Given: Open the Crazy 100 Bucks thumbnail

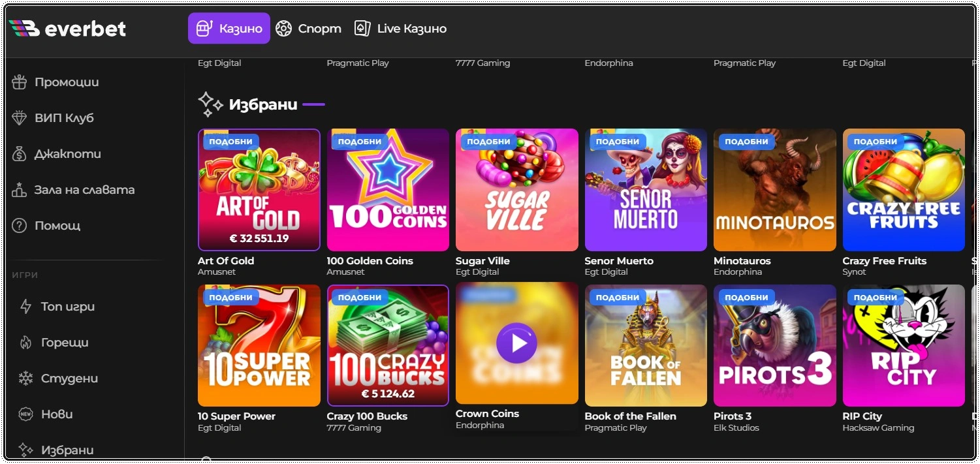Looking at the screenshot, I should 388,346.
